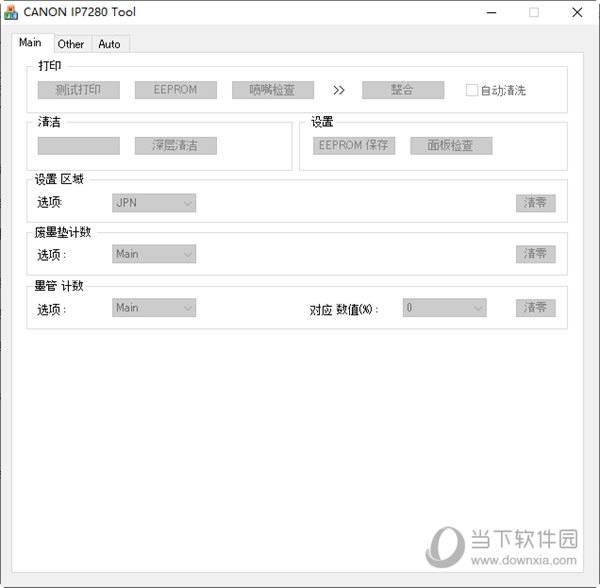Viewport: 600px width, 588px height.
Task: Click the EEPROM print button
Action: [176, 90]
